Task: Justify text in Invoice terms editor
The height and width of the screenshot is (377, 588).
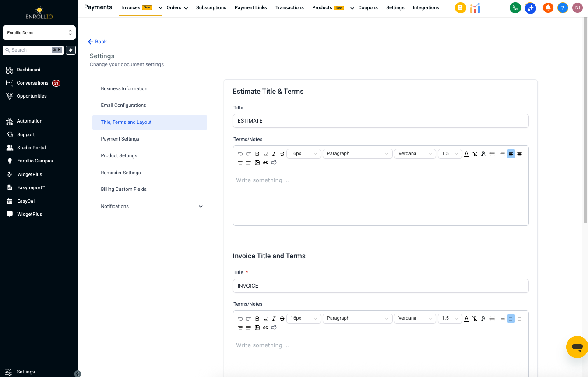Action: 248,328
